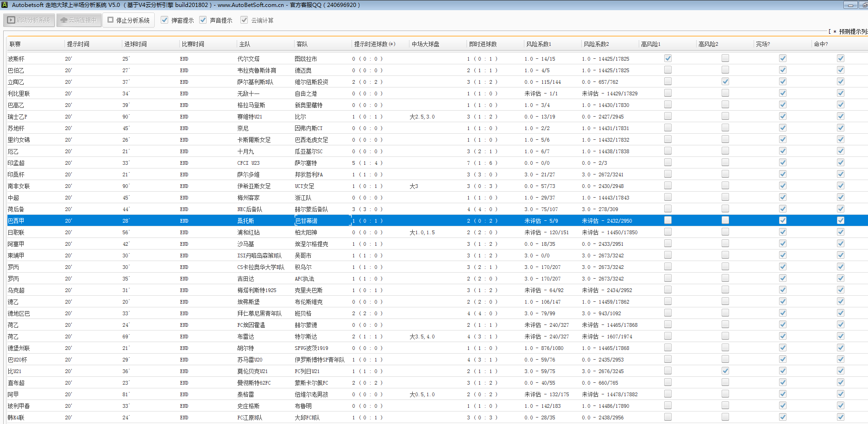
Task: Click the stop square icon on 停止分析系统
Action: coord(111,20)
